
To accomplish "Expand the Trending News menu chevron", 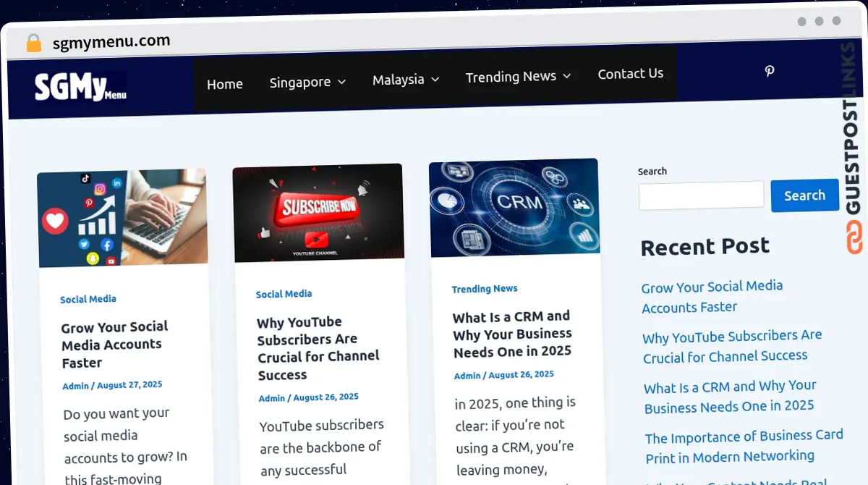I will point(566,75).
